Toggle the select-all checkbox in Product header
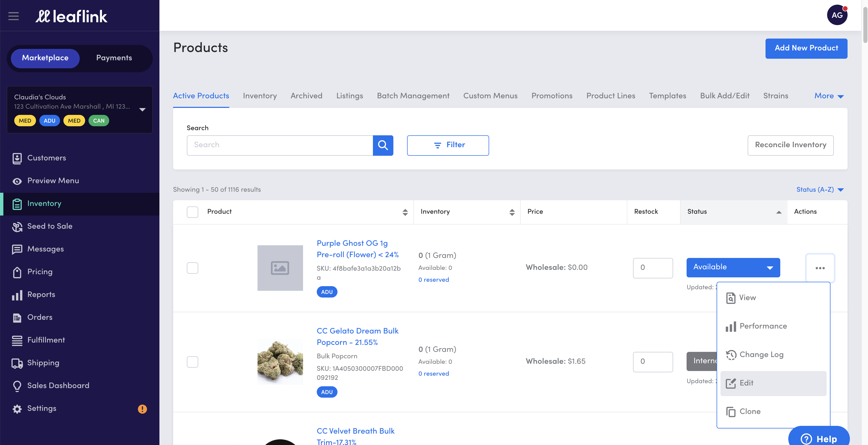 click(192, 212)
